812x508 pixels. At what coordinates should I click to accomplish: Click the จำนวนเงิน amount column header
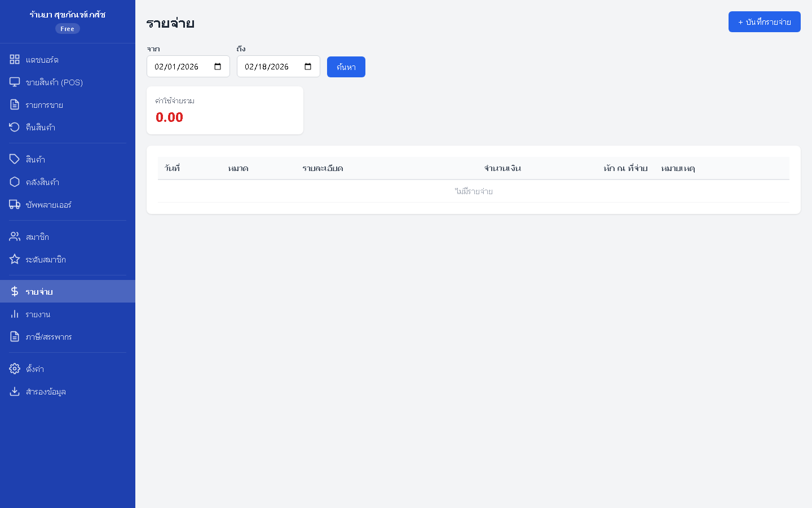click(x=502, y=168)
